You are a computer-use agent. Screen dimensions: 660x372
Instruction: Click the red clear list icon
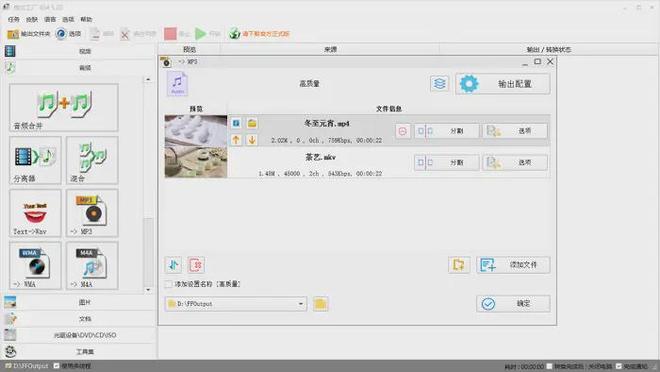[x=196, y=265]
